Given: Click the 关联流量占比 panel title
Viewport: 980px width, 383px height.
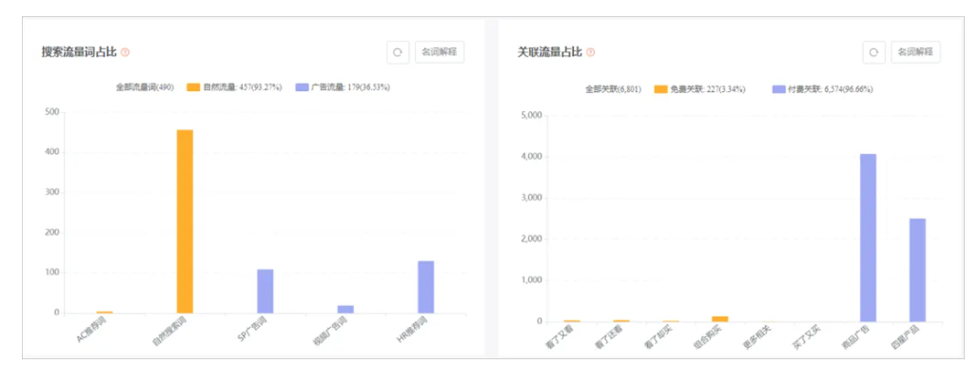Looking at the screenshot, I should 550,52.
